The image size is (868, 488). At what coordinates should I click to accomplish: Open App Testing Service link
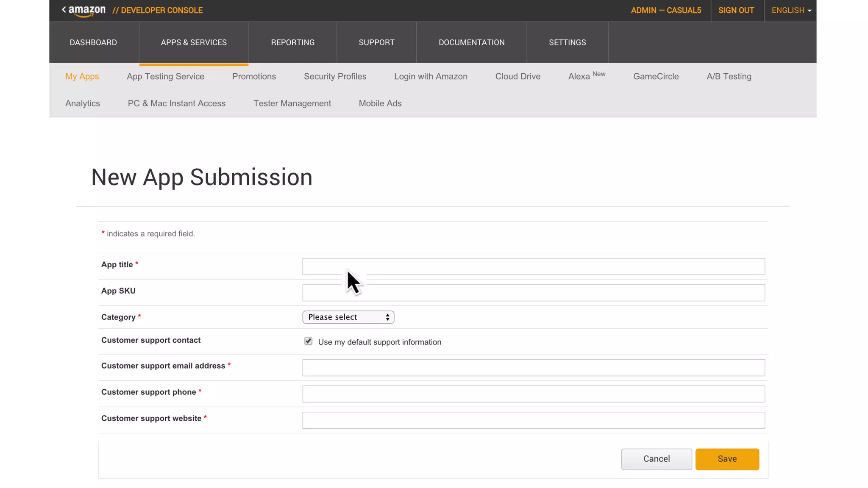pos(165,77)
